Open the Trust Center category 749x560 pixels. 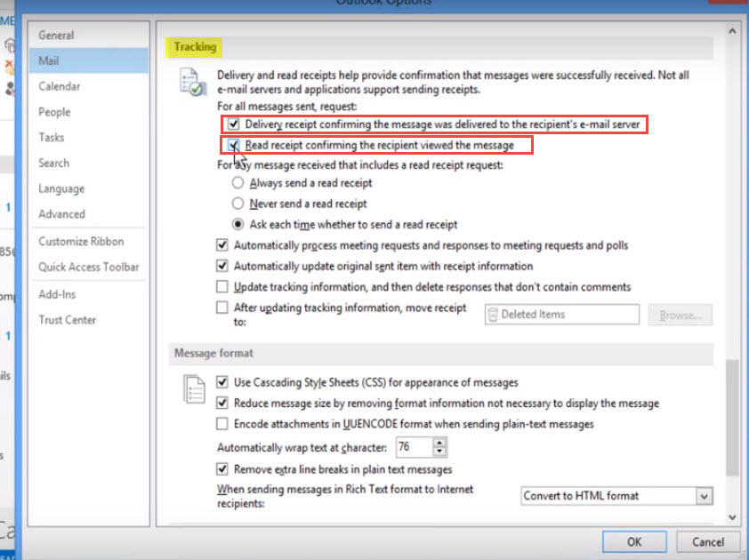point(68,320)
